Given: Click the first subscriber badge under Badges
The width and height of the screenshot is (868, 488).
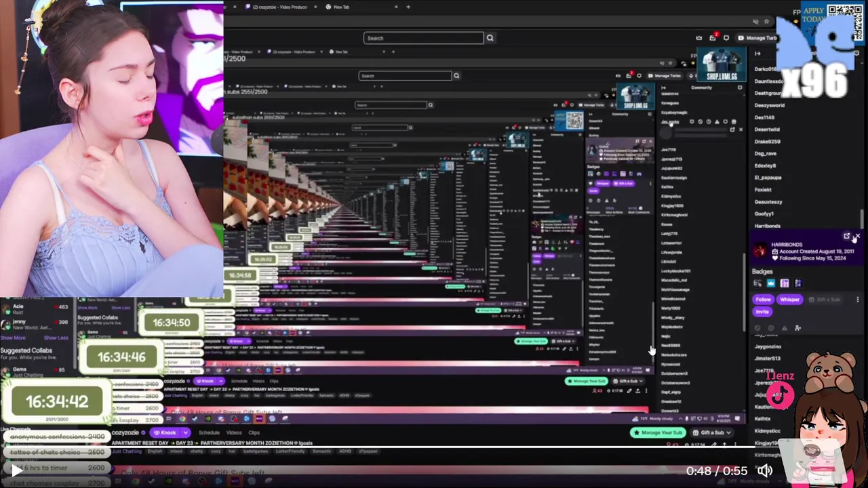Looking at the screenshot, I should point(757,283).
